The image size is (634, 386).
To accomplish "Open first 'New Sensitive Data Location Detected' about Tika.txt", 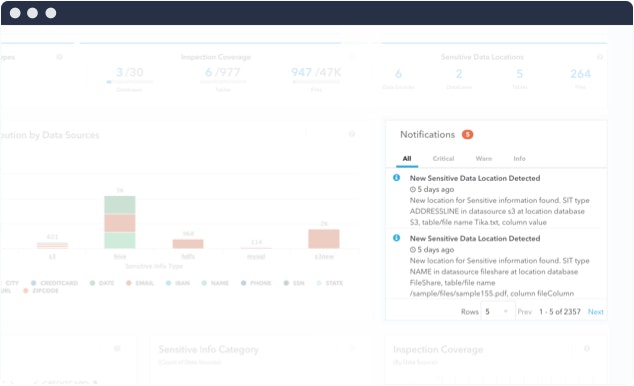I will pyautogui.click(x=475, y=178).
